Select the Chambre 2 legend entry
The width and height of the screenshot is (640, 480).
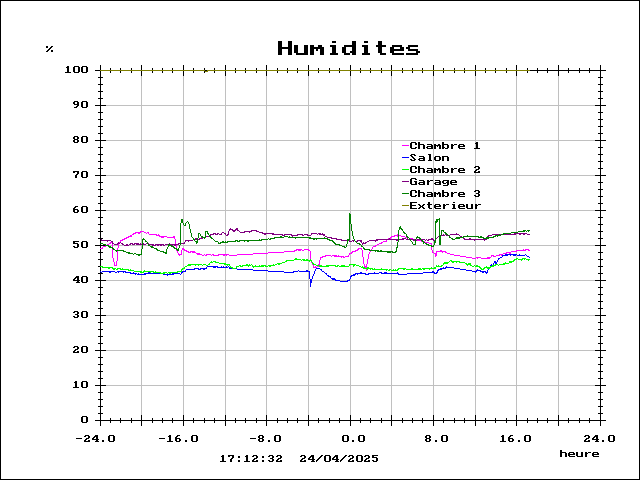point(444,170)
